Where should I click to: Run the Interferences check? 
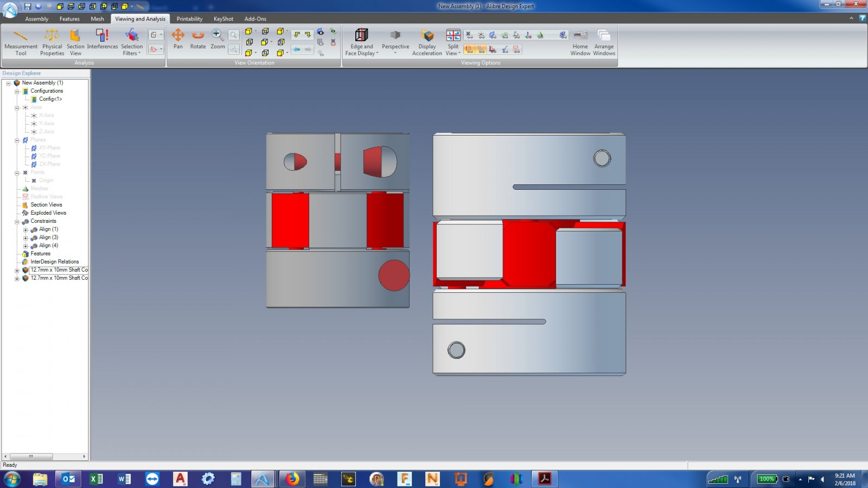point(102,39)
